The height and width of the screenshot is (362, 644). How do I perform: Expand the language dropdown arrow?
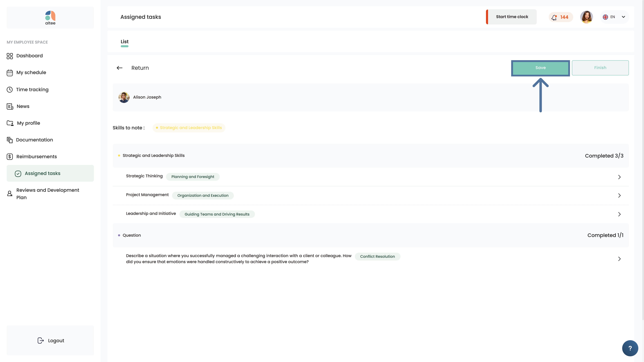click(623, 17)
